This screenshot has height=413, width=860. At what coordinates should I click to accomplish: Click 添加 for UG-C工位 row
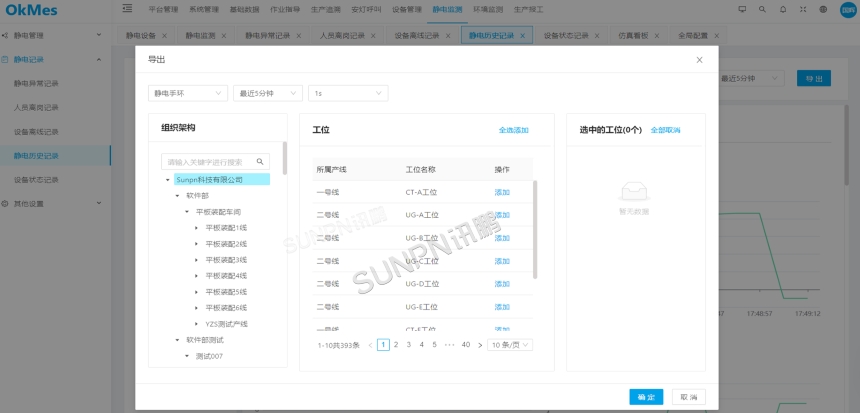502,261
